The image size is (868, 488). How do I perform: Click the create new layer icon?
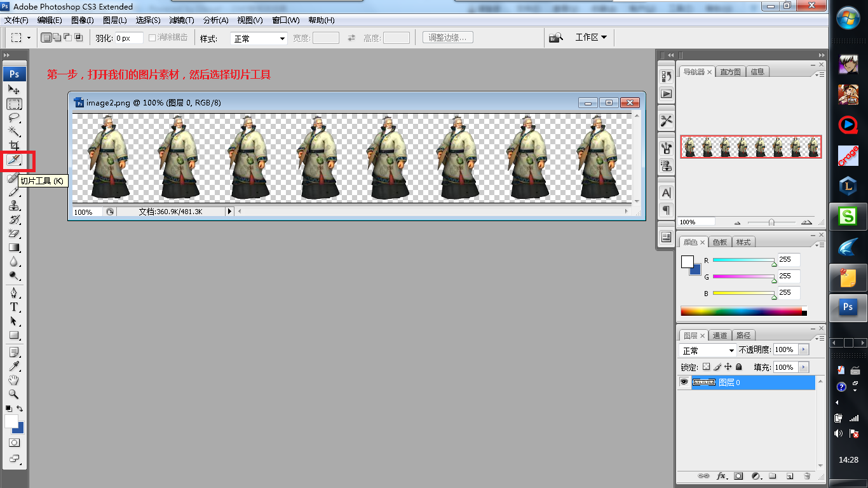point(790,475)
